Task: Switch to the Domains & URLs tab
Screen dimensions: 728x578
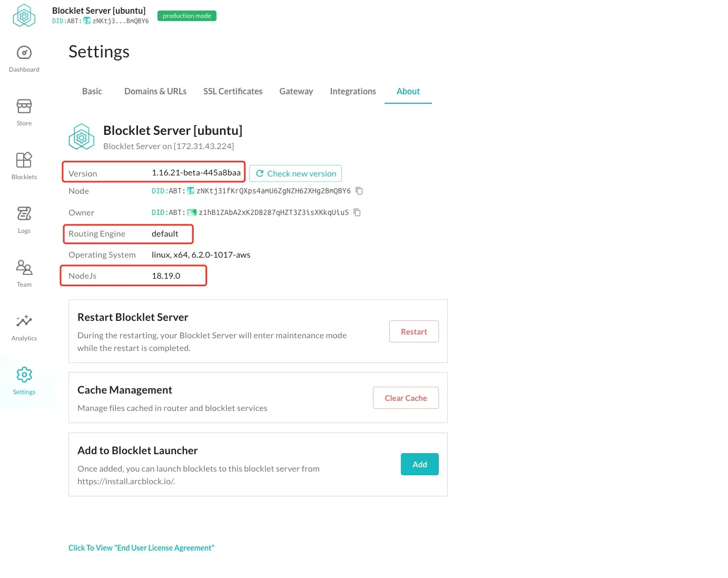Action: 155,91
